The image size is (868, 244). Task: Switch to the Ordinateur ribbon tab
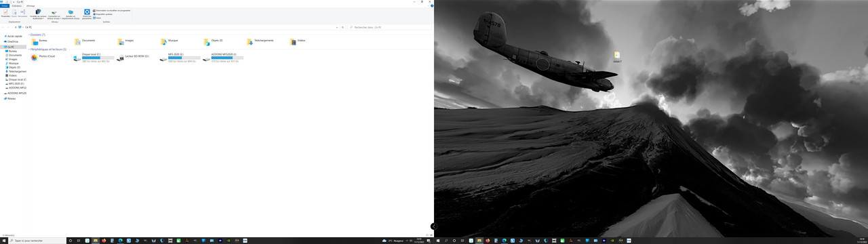click(16, 5)
